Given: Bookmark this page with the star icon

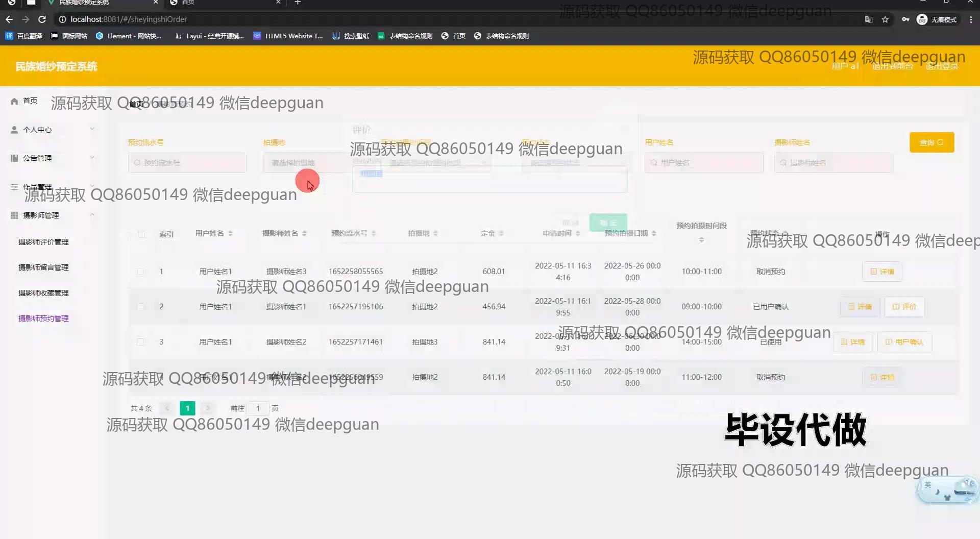Looking at the screenshot, I should (885, 19).
